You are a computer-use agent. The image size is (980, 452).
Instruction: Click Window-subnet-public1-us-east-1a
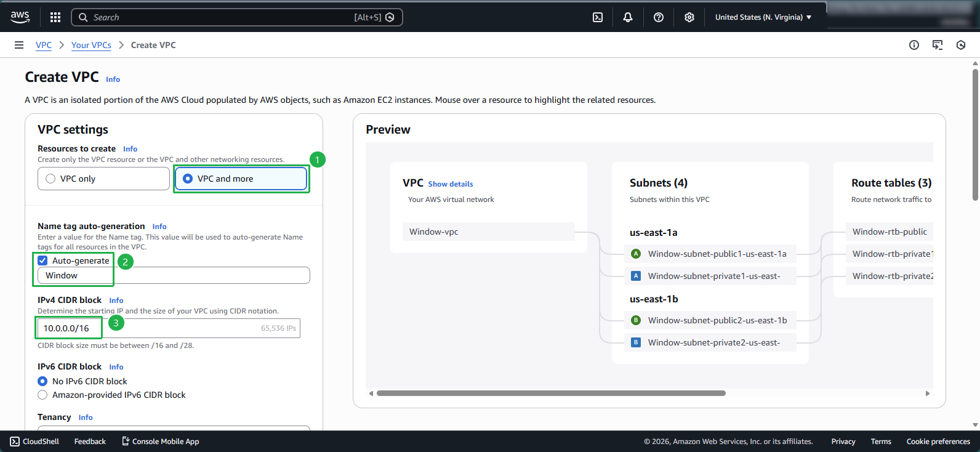[x=710, y=254]
